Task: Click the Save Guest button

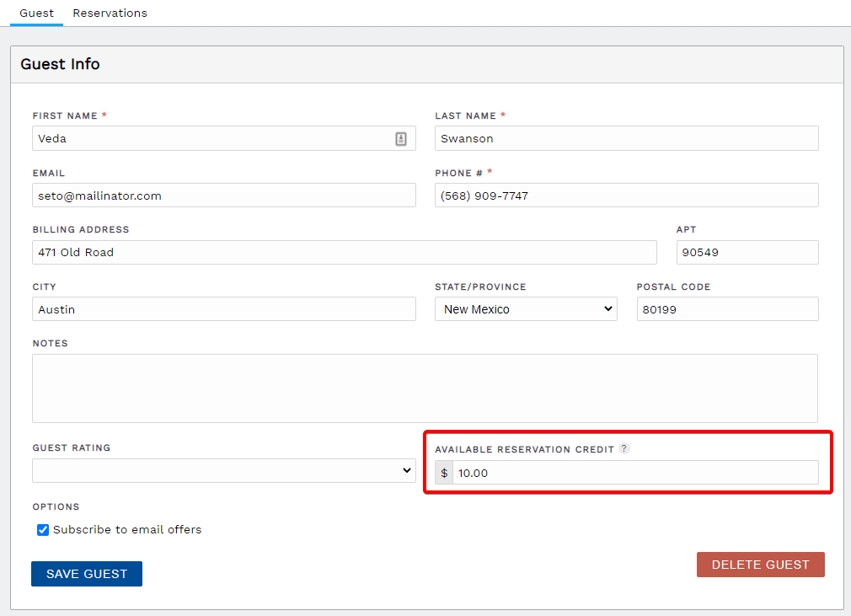Action: 86,573
